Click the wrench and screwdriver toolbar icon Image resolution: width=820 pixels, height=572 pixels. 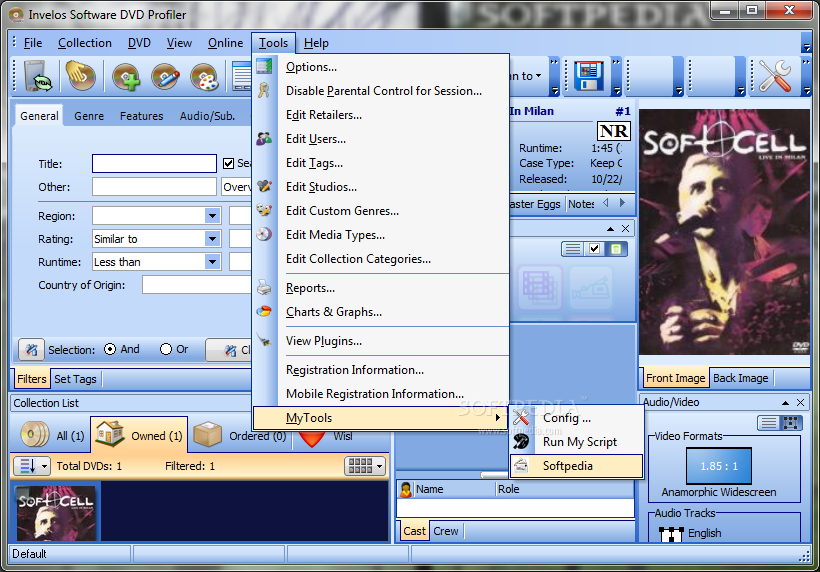[x=775, y=76]
